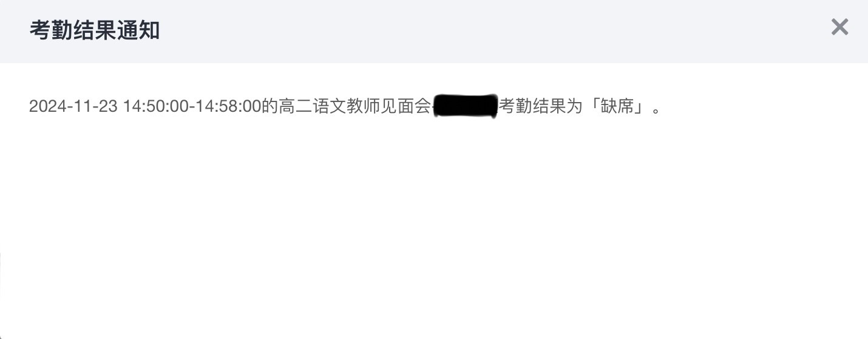This screenshot has height=339, width=868.
Task: Close the 考勤结果通知 dialog with X
Action: (x=839, y=27)
